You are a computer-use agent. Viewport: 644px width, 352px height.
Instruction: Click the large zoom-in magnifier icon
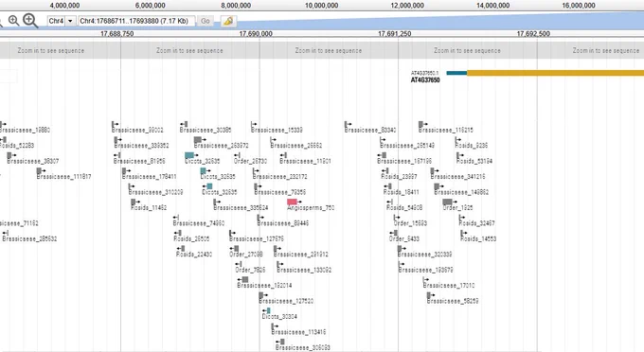coord(30,21)
